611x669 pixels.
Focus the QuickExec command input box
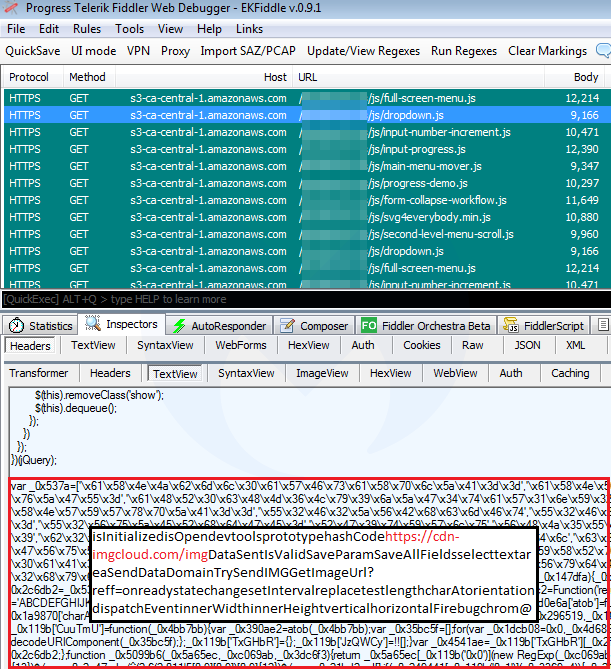pyautogui.click(x=300, y=299)
